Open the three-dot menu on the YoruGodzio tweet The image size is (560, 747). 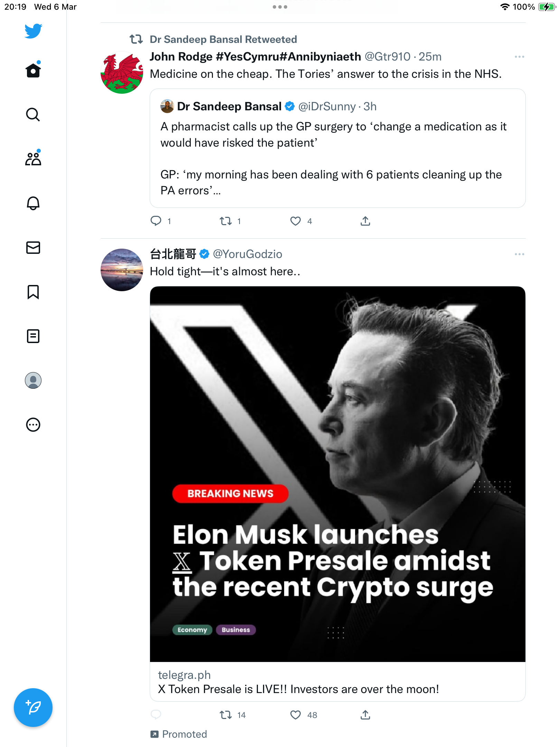pyautogui.click(x=519, y=254)
